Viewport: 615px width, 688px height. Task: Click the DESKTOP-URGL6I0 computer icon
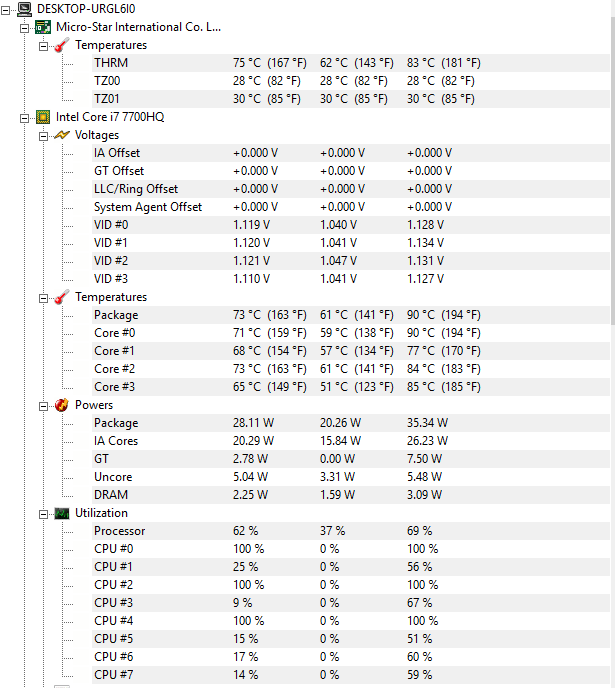coord(25,9)
